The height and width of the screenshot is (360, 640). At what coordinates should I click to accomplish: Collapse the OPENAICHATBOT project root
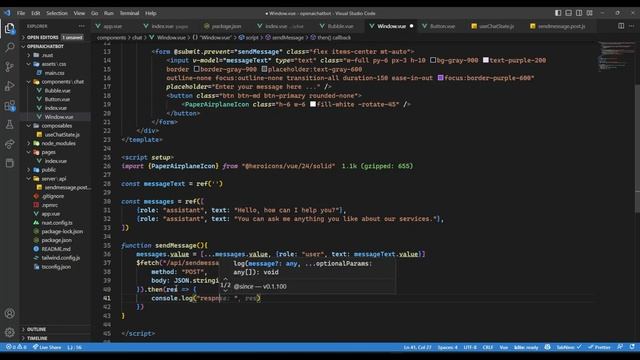point(55,46)
